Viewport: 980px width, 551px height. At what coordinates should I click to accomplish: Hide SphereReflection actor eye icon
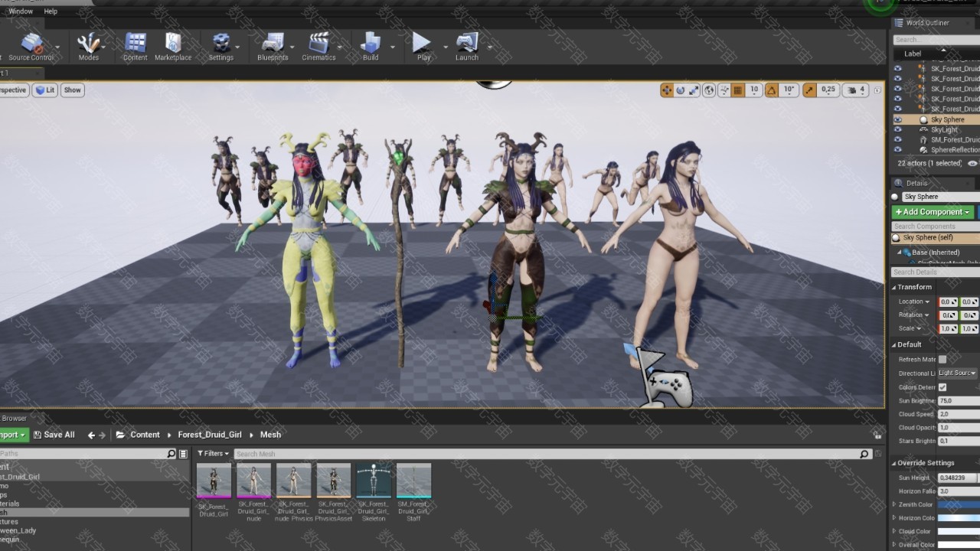point(898,150)
